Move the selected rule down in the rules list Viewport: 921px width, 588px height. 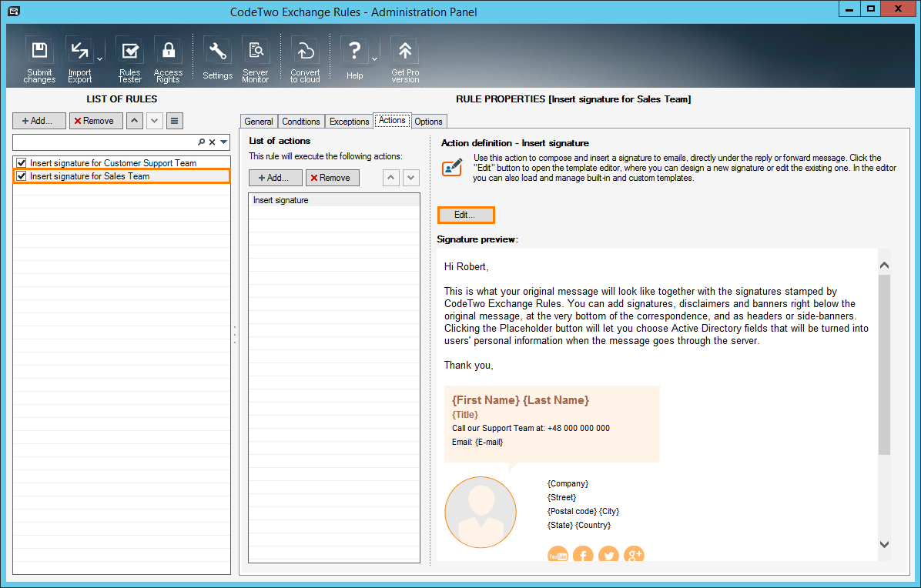click(155, 121)
